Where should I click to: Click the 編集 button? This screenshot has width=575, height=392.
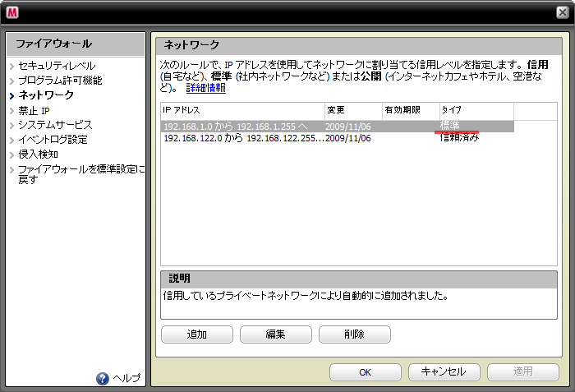(x=275, y=334)
